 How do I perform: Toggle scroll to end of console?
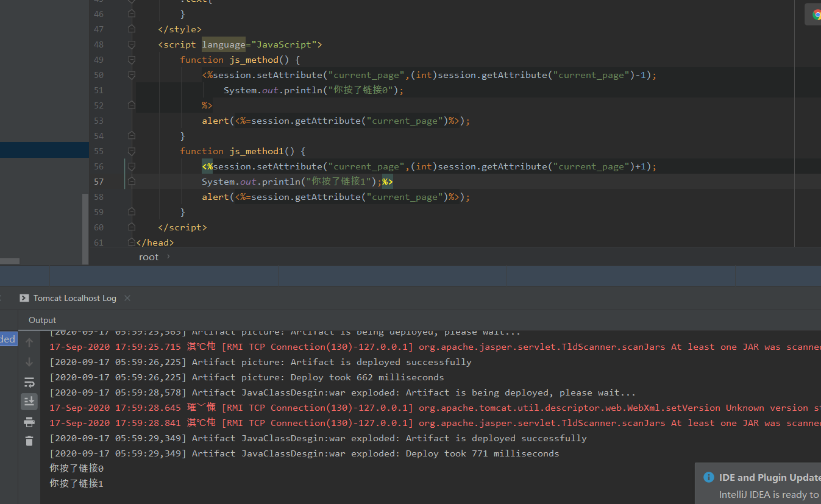(x=29, y=401)
